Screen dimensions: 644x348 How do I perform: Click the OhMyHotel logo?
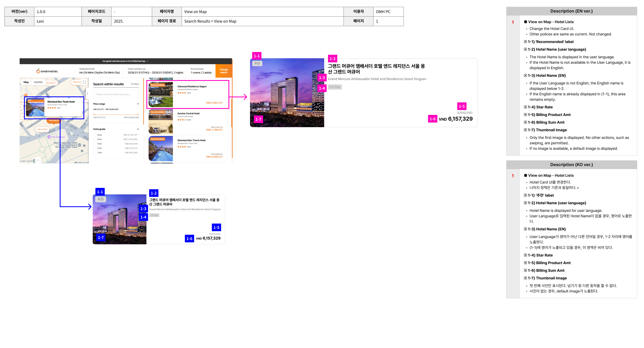[x=47, y=71]
